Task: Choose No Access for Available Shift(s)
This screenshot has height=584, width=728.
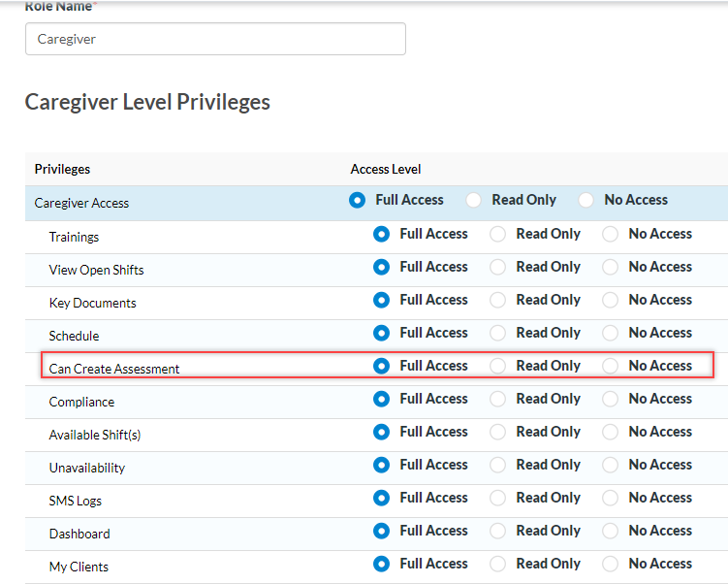Action: [x=611, y=432]
